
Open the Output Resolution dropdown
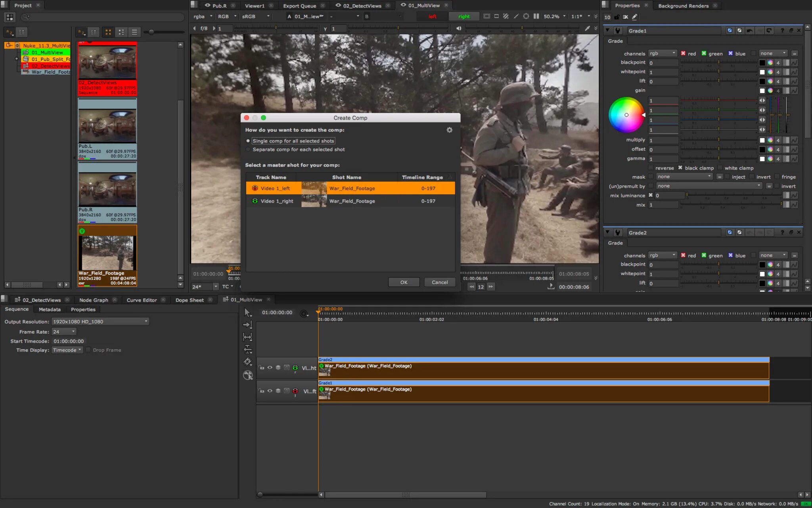click(x=100, y=321)
